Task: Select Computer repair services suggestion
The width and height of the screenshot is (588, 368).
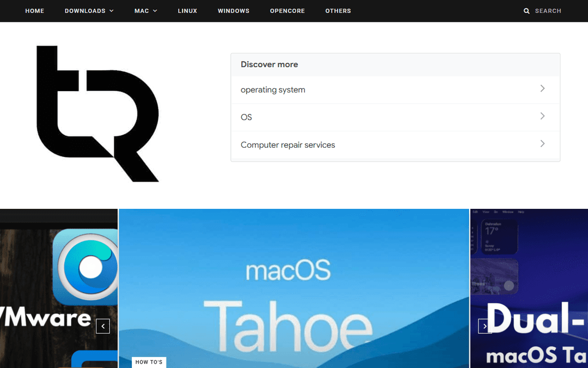Action: pyautogui.click(x=395, y=144)
